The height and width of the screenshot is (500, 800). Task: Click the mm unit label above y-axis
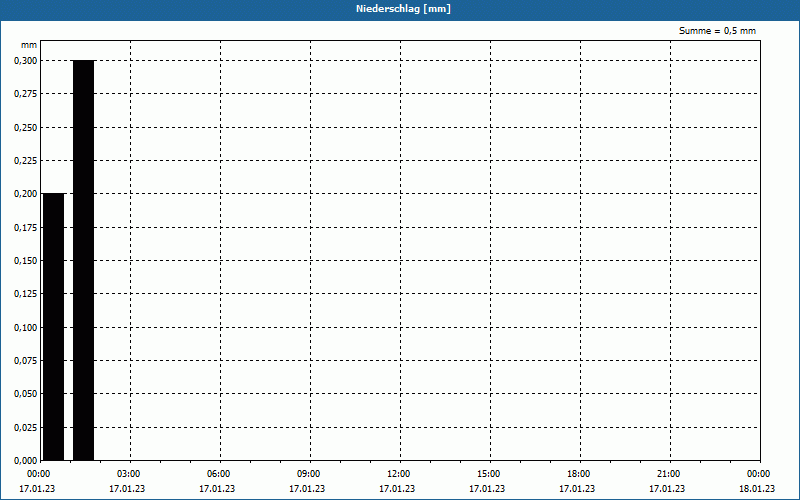(29, 45)
